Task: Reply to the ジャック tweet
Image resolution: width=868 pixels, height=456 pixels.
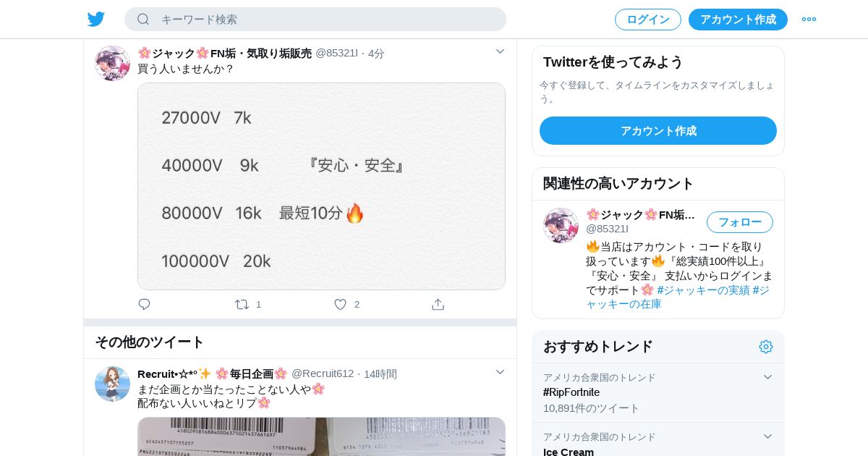Action: [x=144, y=305]
